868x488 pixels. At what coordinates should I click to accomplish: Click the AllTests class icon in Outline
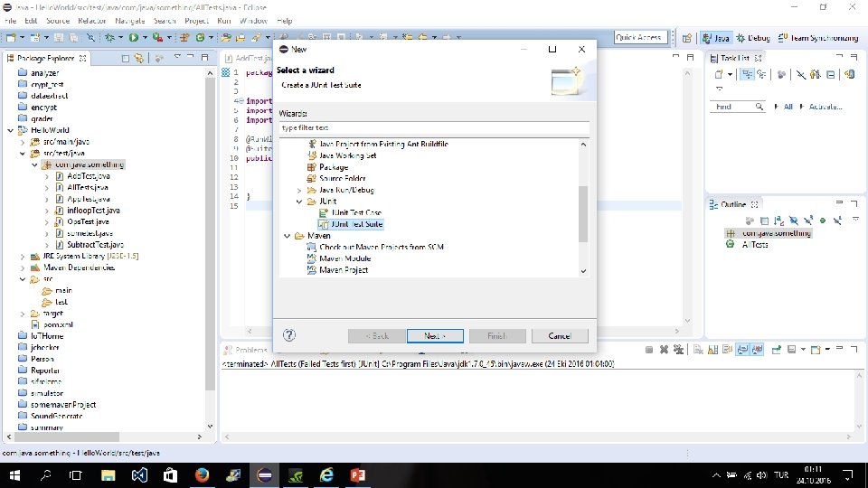click(x=731, y=245)
